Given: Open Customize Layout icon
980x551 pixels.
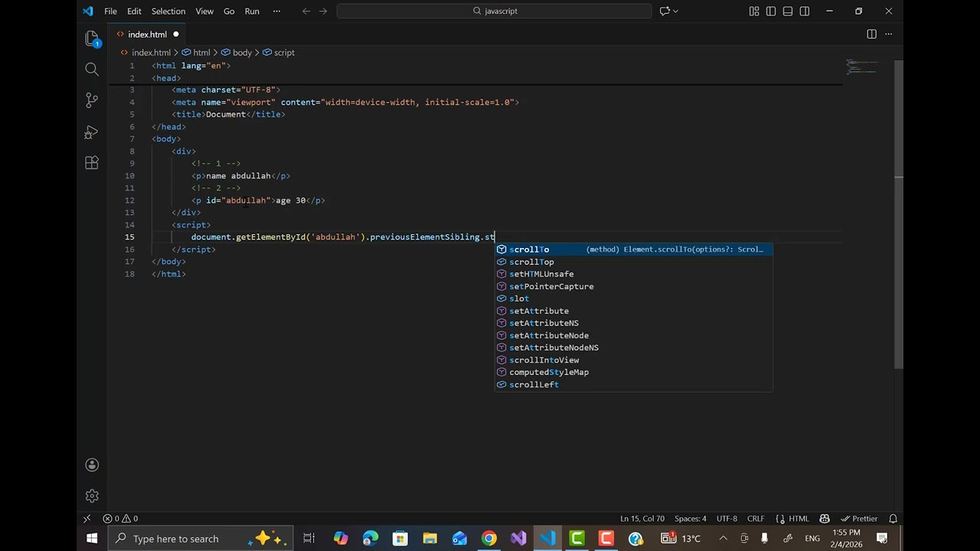Looking at the screenshot, I should [x=754, y=11].
